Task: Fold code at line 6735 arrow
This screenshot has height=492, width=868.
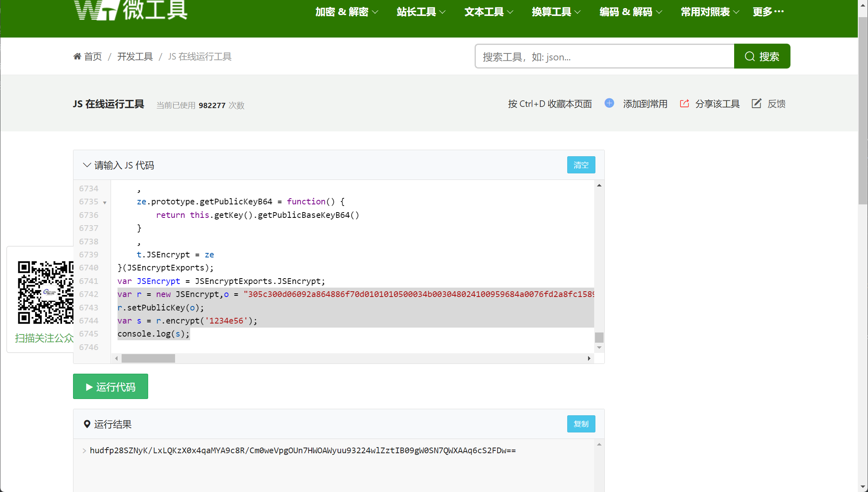Action: click(x=105, y=203)
